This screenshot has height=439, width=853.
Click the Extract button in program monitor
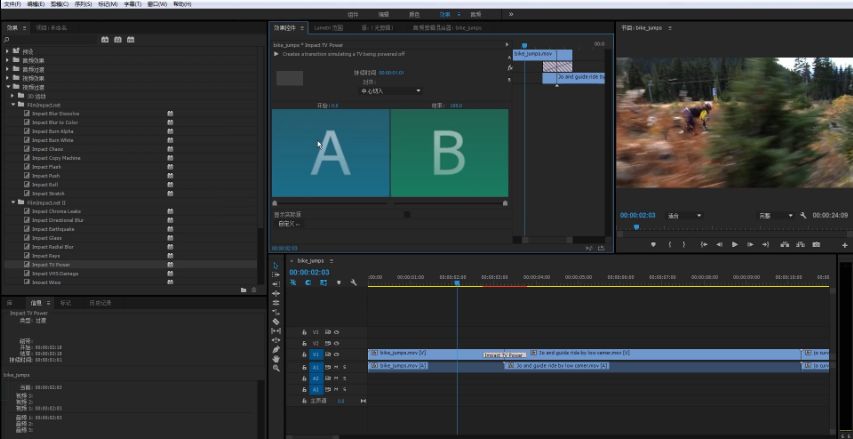[x=800, y=245]
